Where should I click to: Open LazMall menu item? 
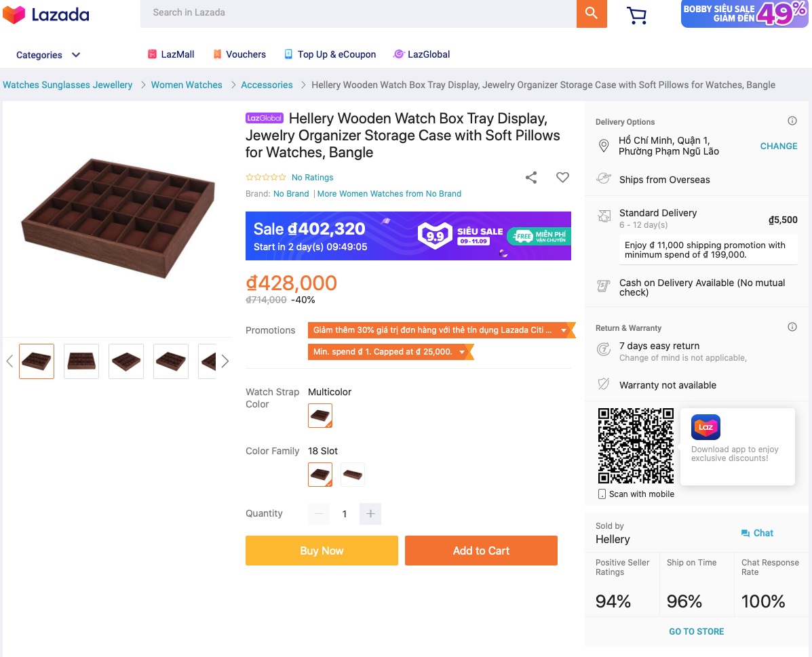coord(171,54)
